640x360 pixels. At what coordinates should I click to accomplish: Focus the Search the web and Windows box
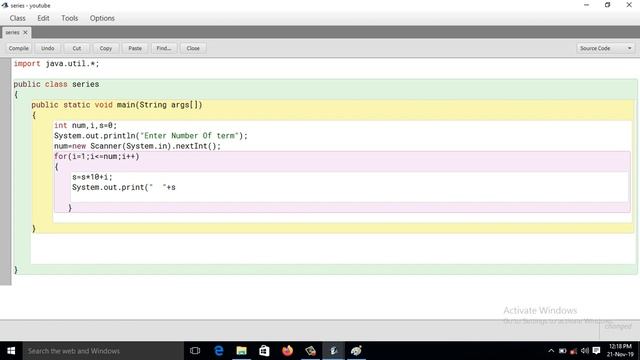103,351
